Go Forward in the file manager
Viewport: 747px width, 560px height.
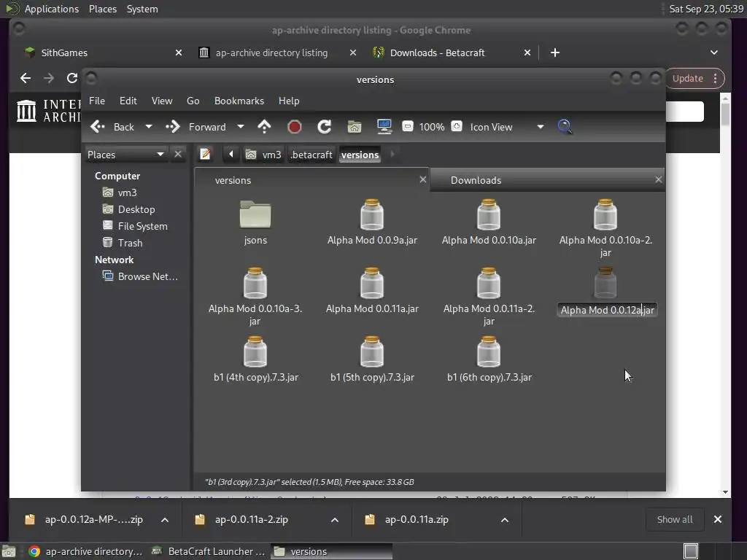[196, 127]
